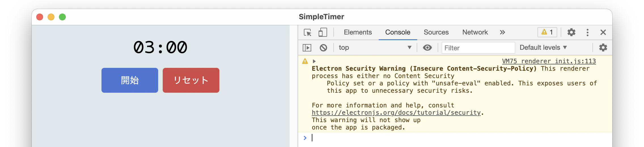Switch to the Elements tab
The image size is (644, 147).
358,32
